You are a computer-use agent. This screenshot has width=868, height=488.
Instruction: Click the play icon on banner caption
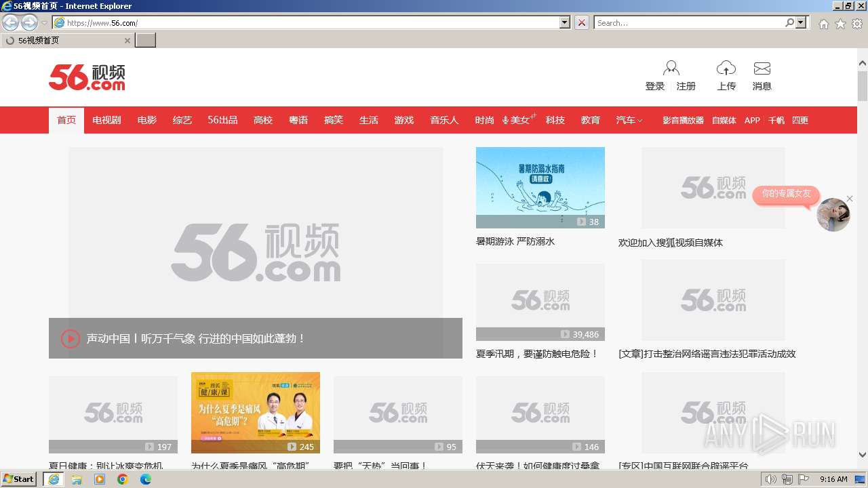pos(71,338)
